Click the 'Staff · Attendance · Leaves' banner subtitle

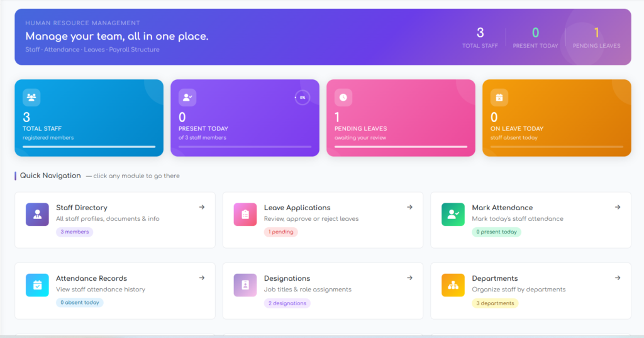(92, 49)
